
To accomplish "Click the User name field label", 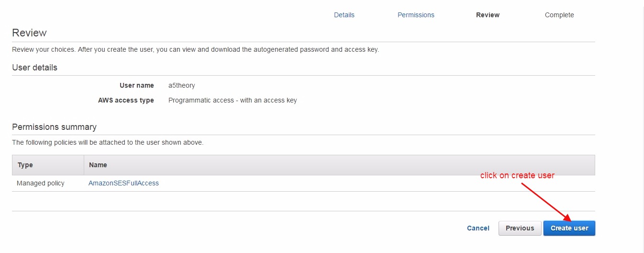I will point(137,85).
